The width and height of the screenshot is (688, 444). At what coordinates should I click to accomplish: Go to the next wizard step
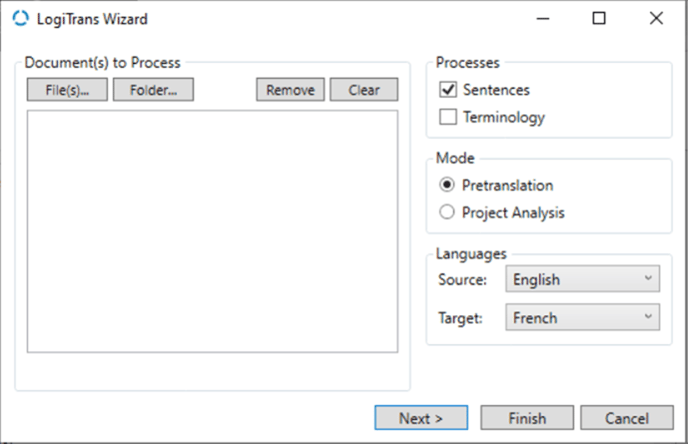421,418
